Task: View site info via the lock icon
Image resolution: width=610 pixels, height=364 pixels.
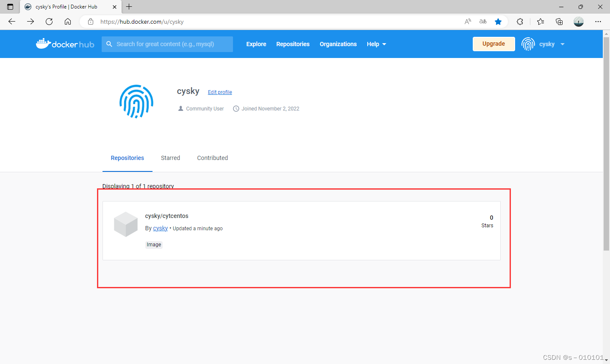Action: (90, 22)
